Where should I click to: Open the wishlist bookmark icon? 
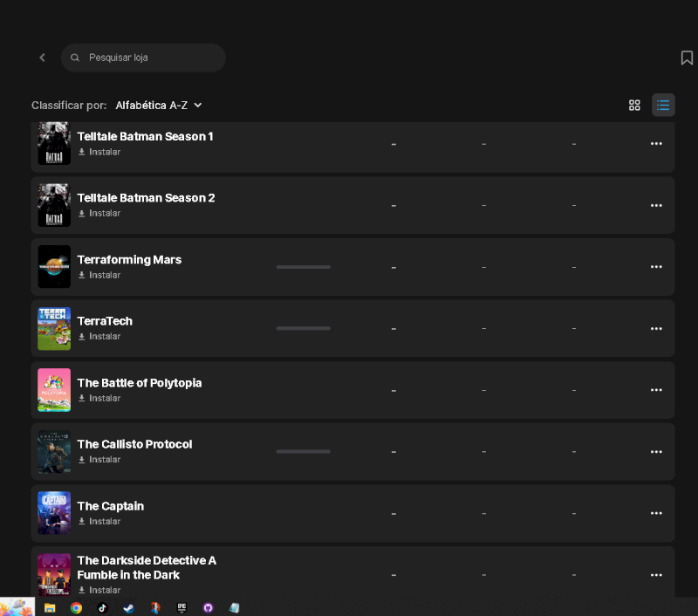point(687,58)
